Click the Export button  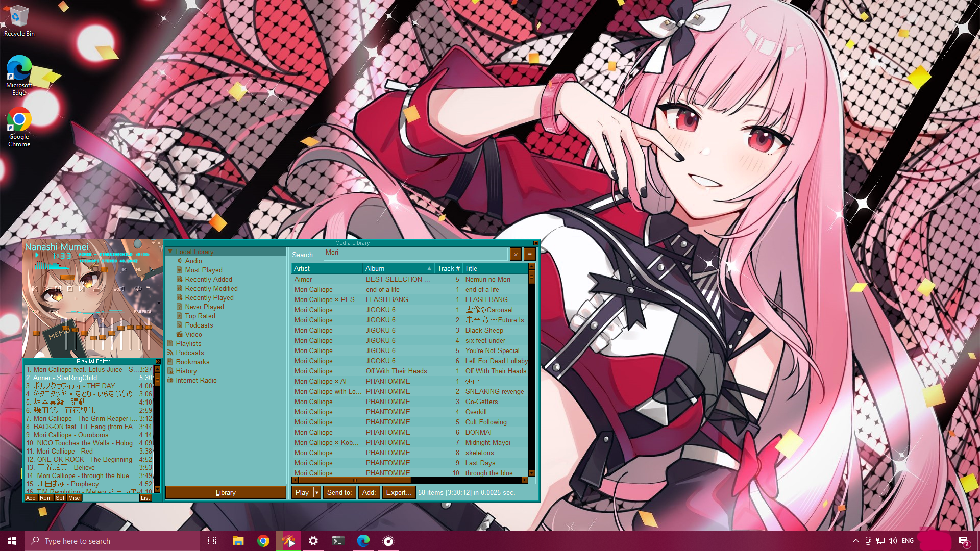(x=398, y=492)
